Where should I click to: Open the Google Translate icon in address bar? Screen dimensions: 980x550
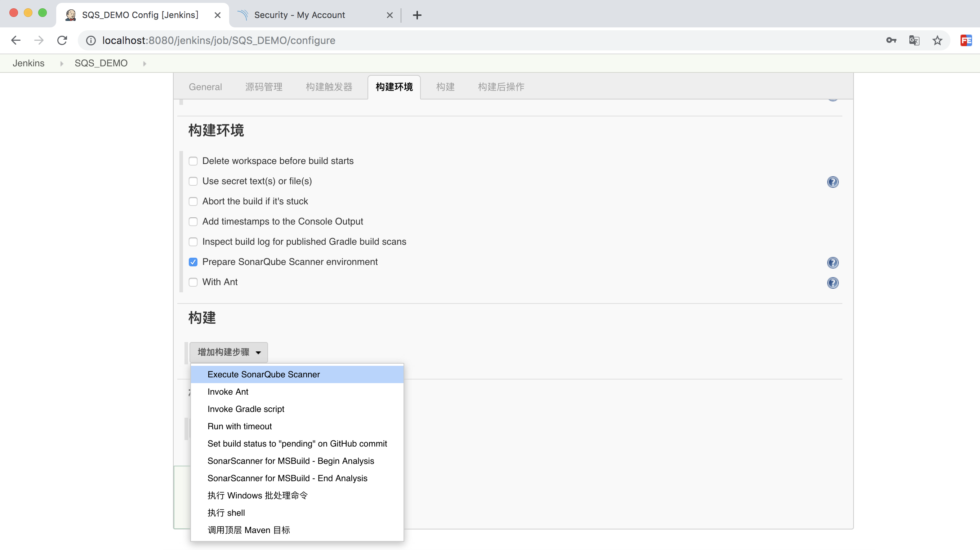(x=914, y=40)
